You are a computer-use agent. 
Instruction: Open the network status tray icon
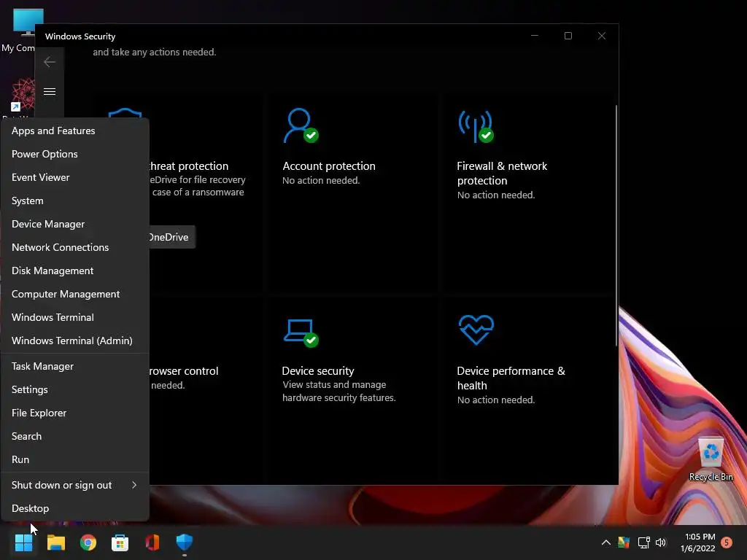[x=643, y=542]
